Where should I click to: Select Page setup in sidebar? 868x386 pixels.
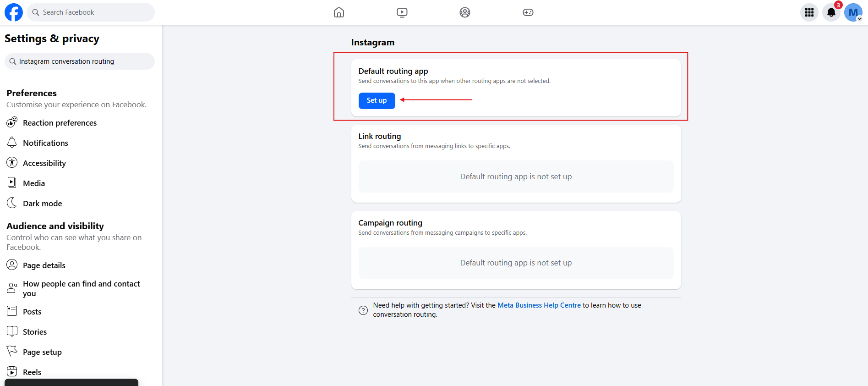tap(42, 352)
